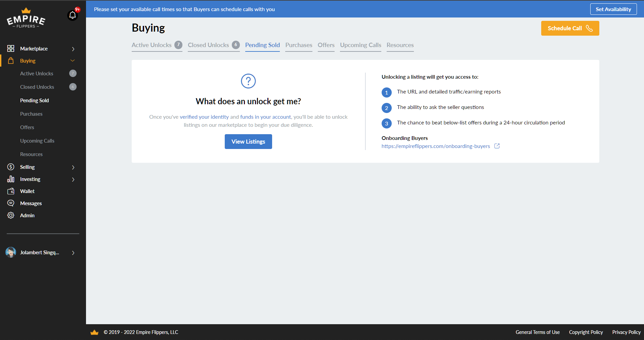Select Upcoming Calls in the sidebar
The width and height of the screenshot is (644, 340).
pyautogui.click(x=37, y=141)
